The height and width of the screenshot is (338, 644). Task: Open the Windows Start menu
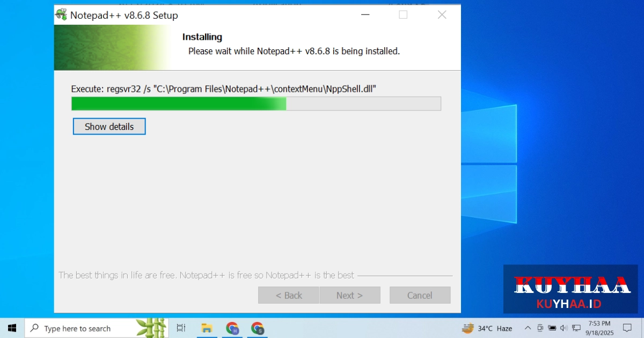tap(12, 328)
